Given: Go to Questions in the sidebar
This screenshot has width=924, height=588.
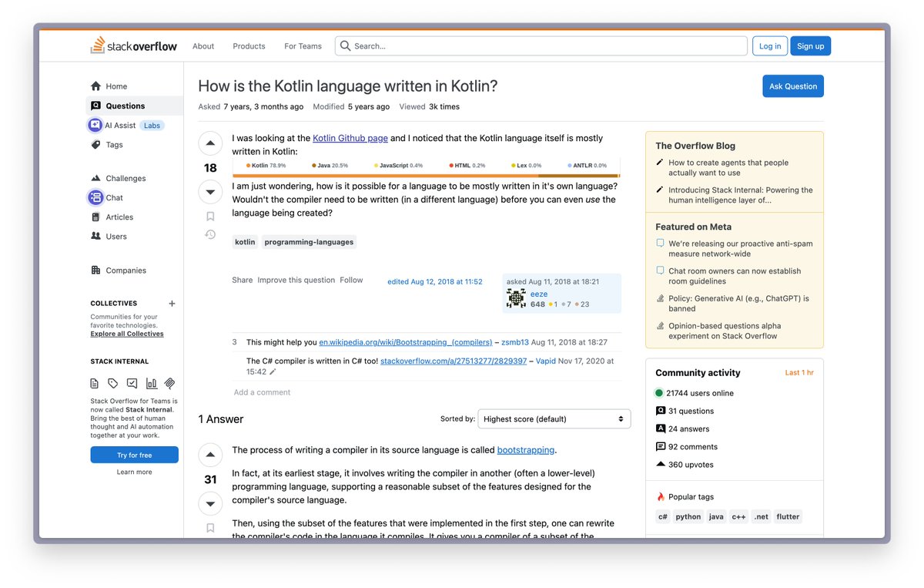Looking at the screenshot, I should (134, 106).
